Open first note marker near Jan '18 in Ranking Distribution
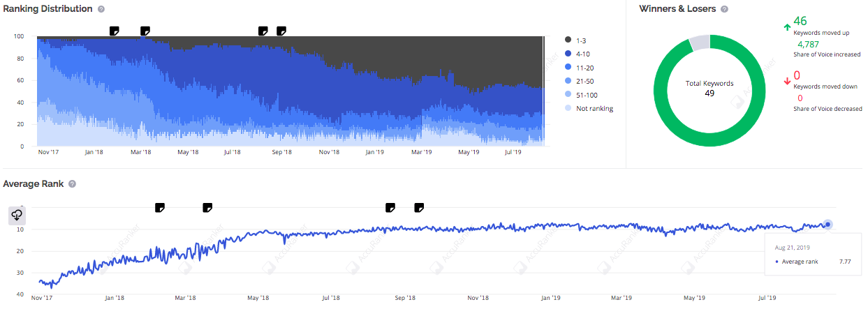The height and width of the screenshot is (309, 868). click(x=115, y=31)
